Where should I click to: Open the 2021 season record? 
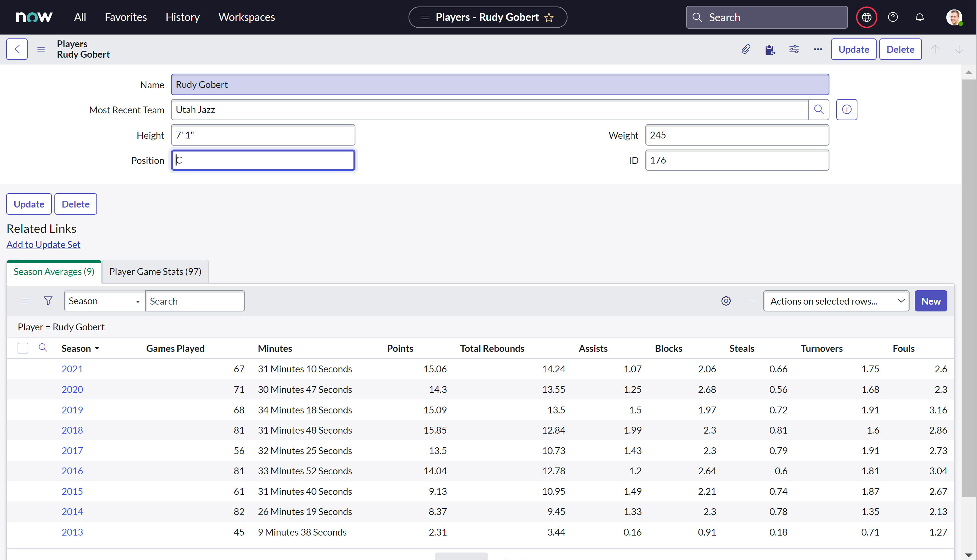72,369
